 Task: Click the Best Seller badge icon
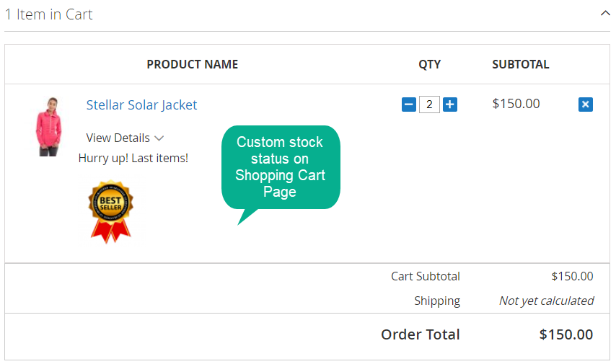coord(111,212)
